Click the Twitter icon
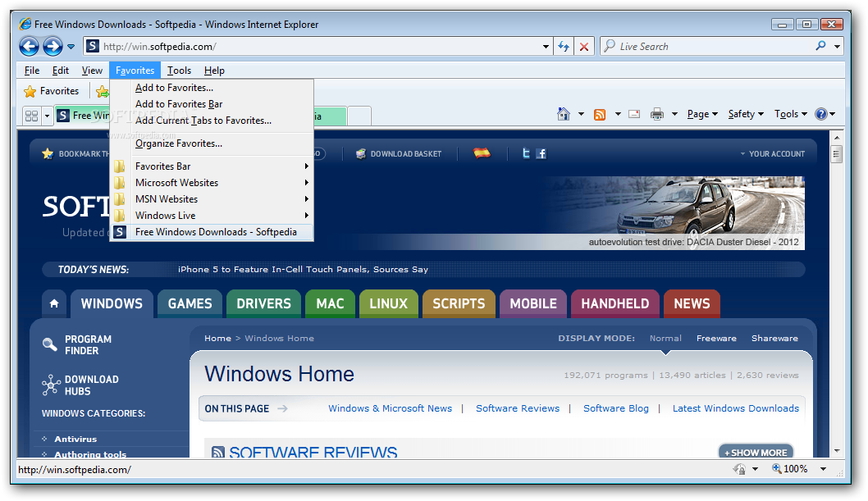 (x=526, y=153)
